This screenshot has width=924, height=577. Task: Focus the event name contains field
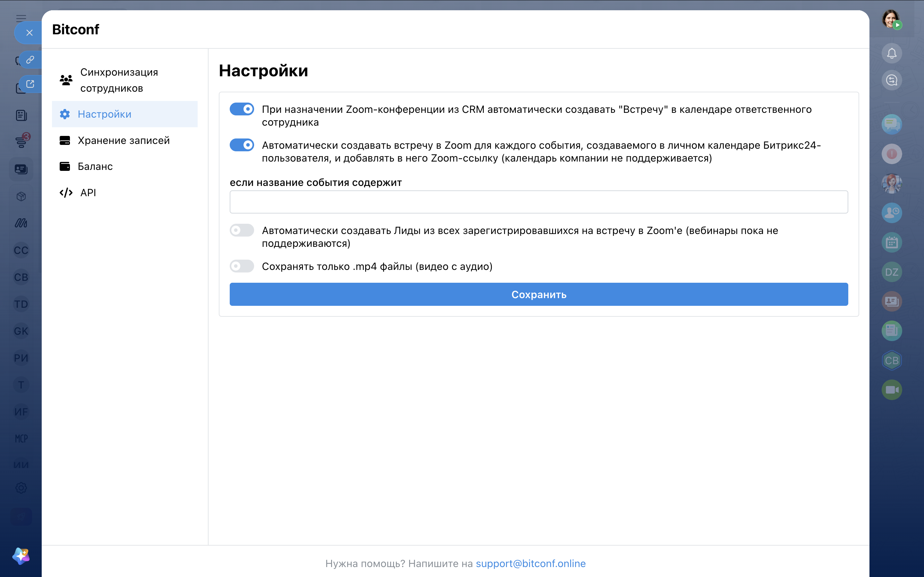pyautogui.click(x=539, y=202)
